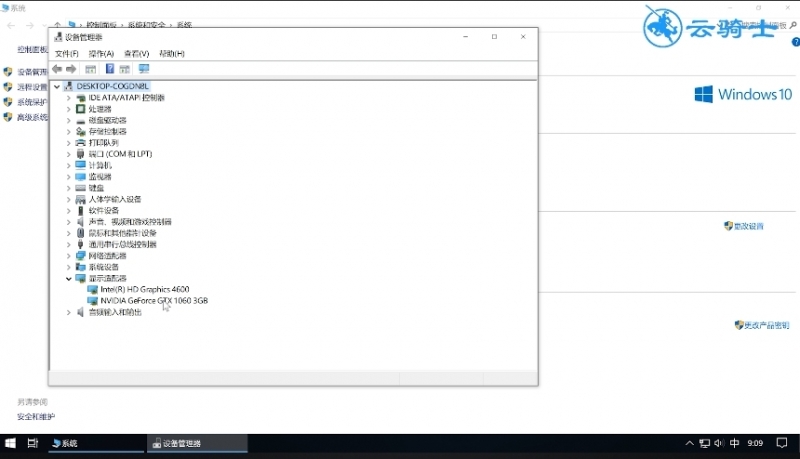The width and height of the screenshot is (800, 459).
Task: Select the 网络适配器 network adapter icon
Action: coord(80,256)
